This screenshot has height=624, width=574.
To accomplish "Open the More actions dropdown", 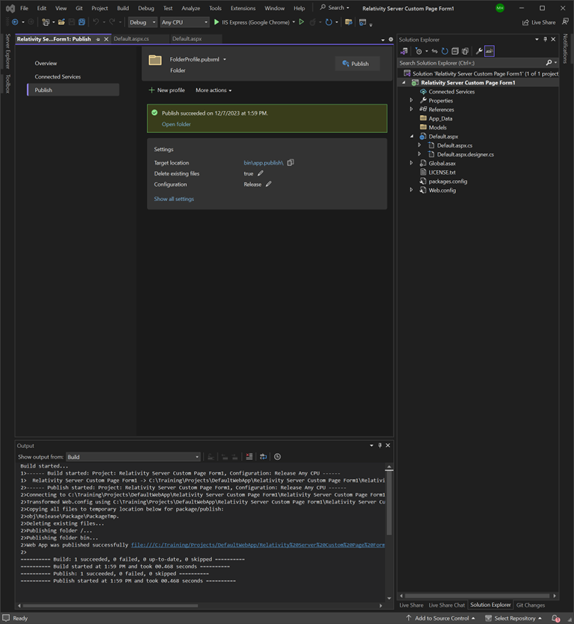I will coord(213,90).
